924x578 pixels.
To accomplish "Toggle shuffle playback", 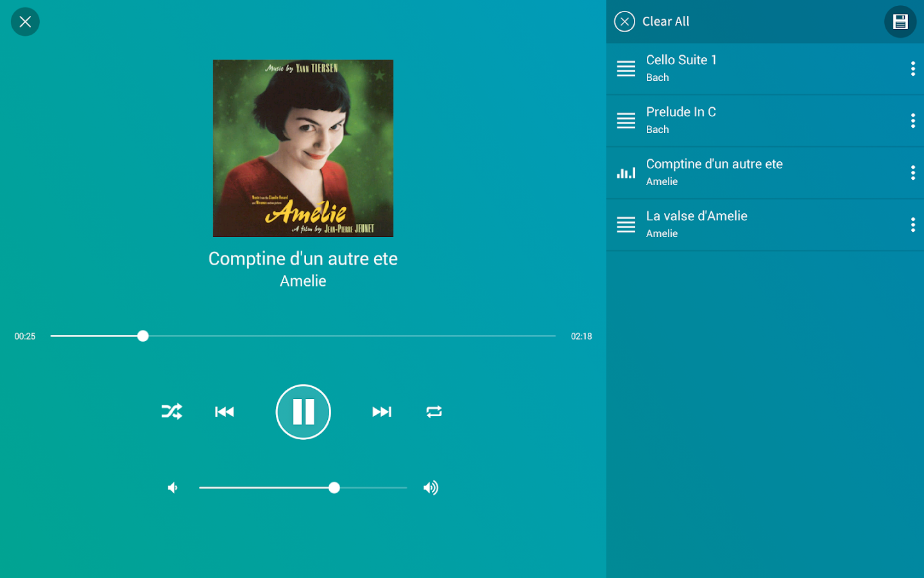I will [172, 412].
